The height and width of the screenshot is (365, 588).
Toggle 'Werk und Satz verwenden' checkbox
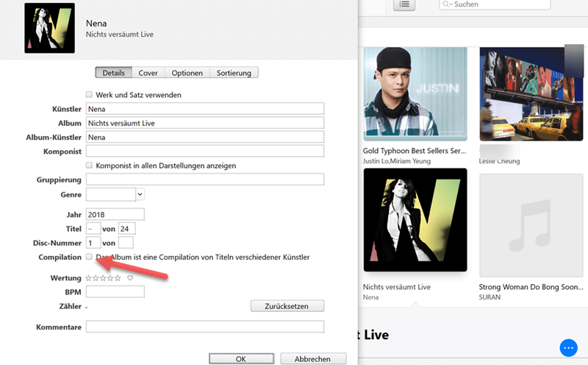pyautogui.click(x=90, y=95)
